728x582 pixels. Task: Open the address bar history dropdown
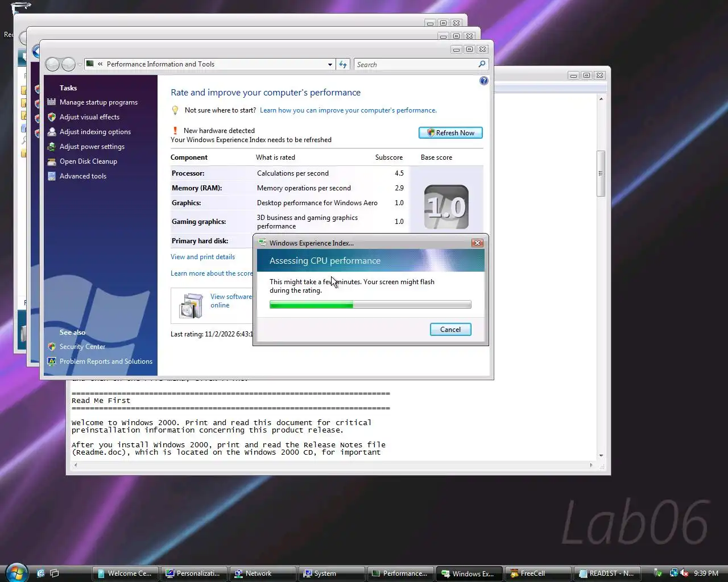(x=330, y=64)
